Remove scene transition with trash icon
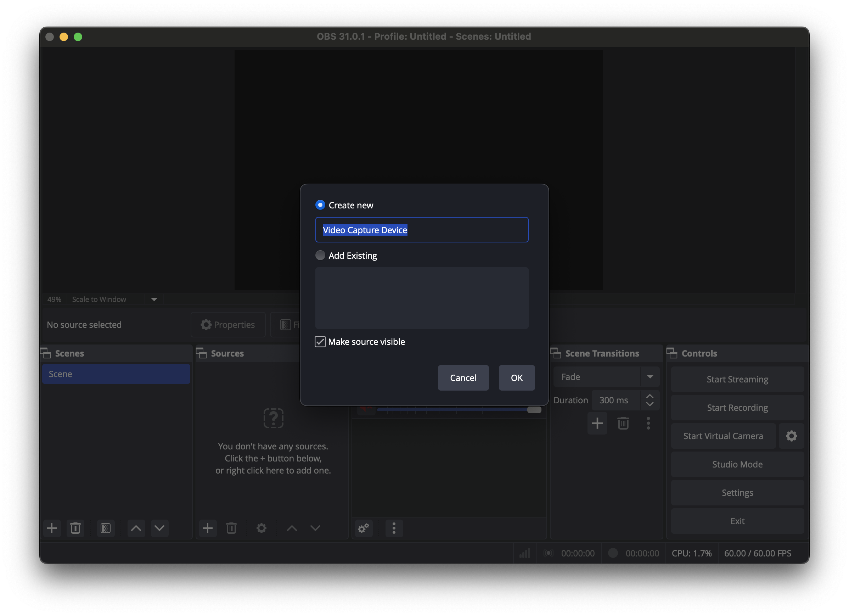 click(x=623, y=424)
